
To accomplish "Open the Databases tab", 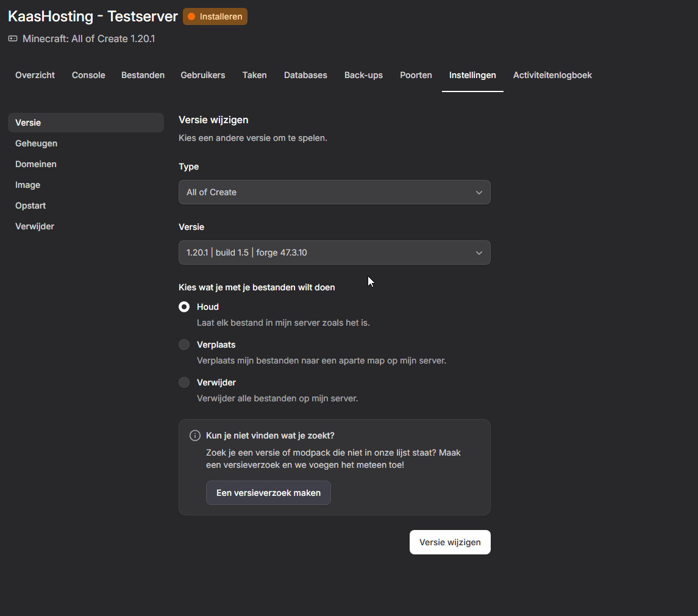I will coord(305,75).
